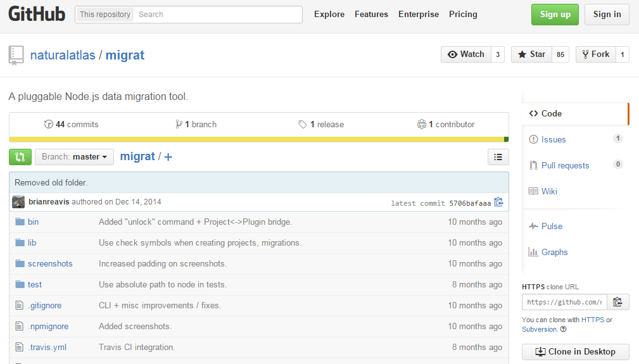Click the Issues exclamation icon
The image size is (639, 364).
click(533, 139)
